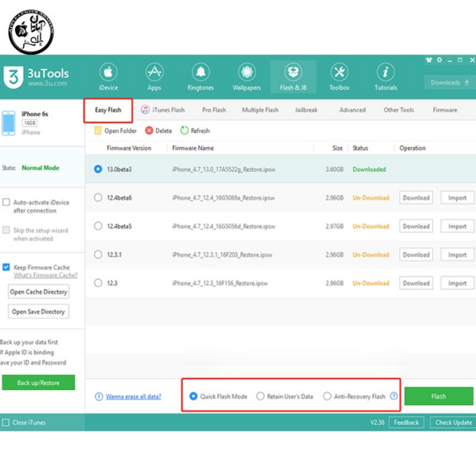Open the Toolbox section
Screen dimensions: 476x455
coord(340,78)
